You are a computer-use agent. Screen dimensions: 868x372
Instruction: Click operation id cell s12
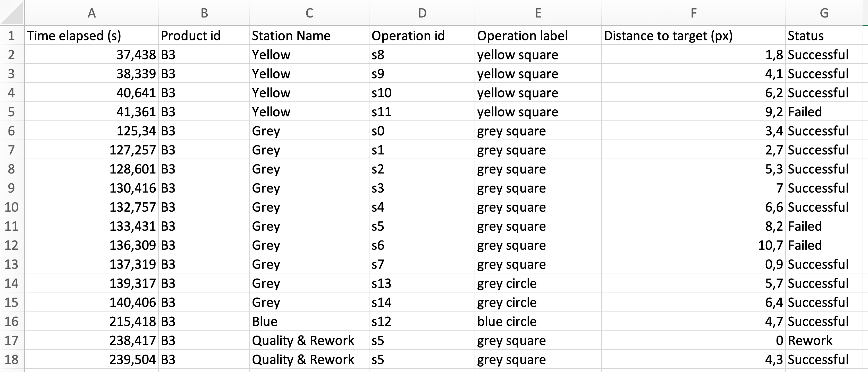click(422, 321)
